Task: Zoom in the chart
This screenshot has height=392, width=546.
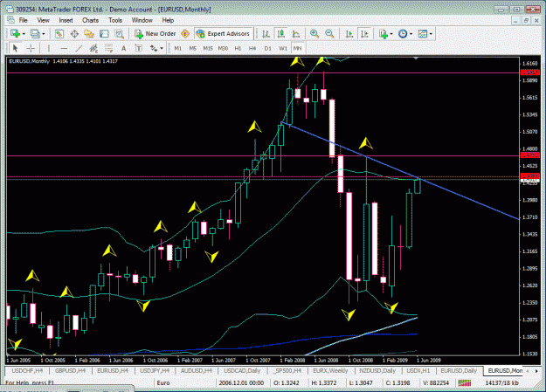Action: tap(314, 34)
